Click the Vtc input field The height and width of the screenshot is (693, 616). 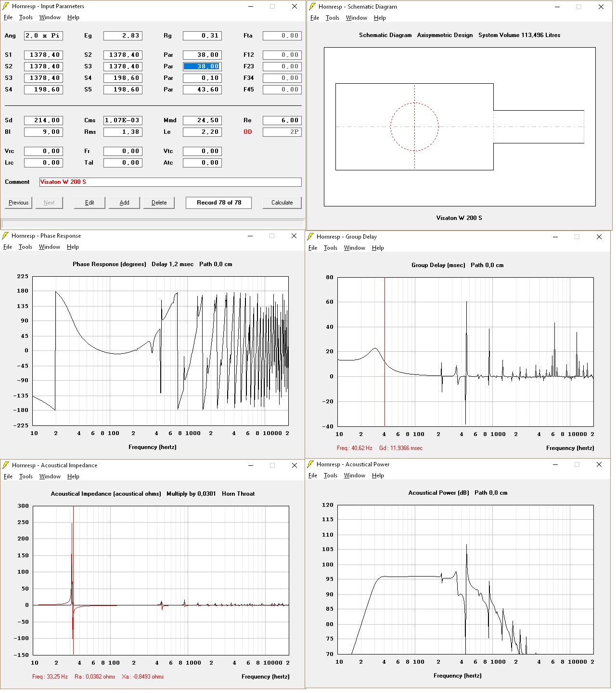click(202, 151)
